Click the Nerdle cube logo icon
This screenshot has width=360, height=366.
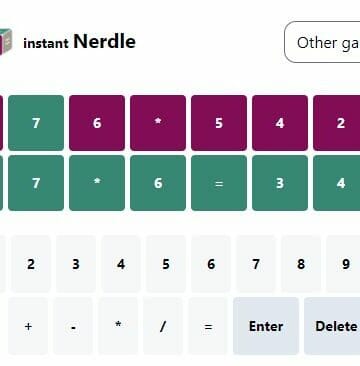click(x=6, y=42)
